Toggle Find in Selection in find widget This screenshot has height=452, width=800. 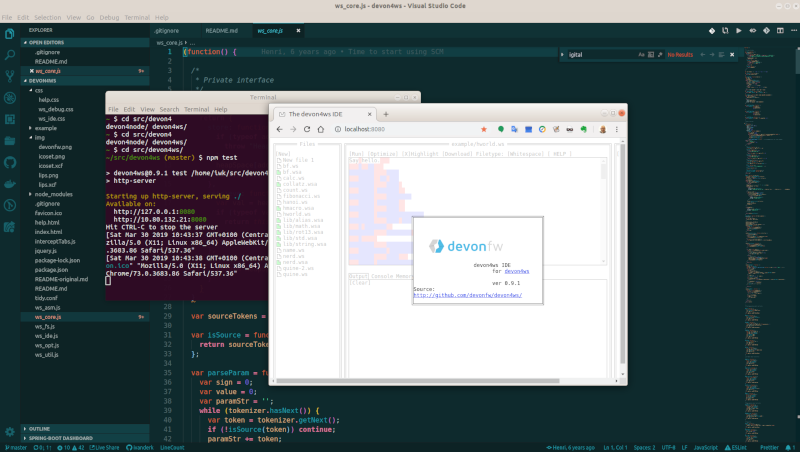721,55
